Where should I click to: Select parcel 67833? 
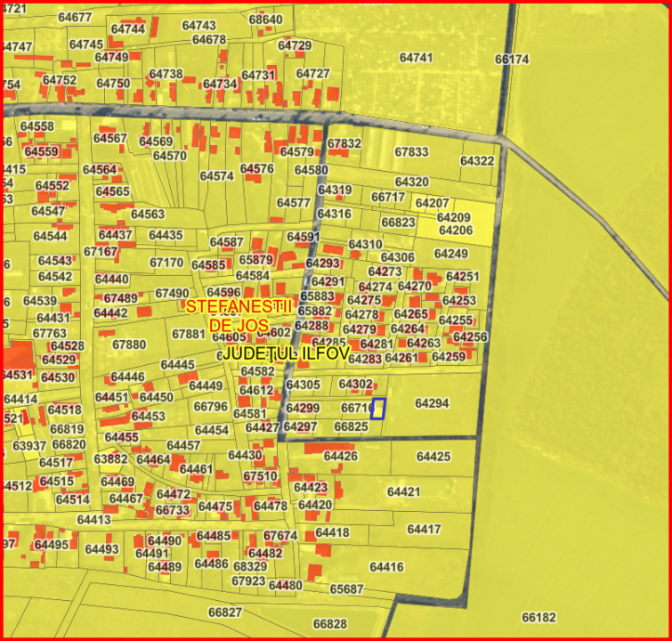[x=411, y=152]
